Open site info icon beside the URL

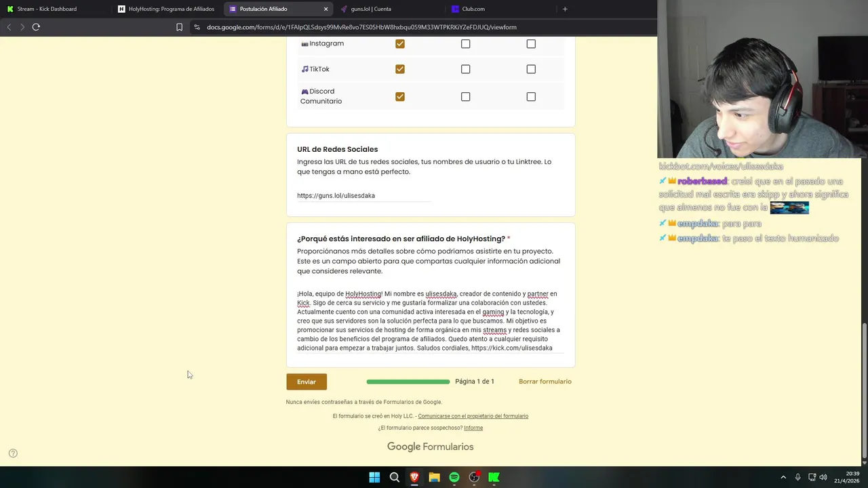pyautogui.click(x=197, y=27)
